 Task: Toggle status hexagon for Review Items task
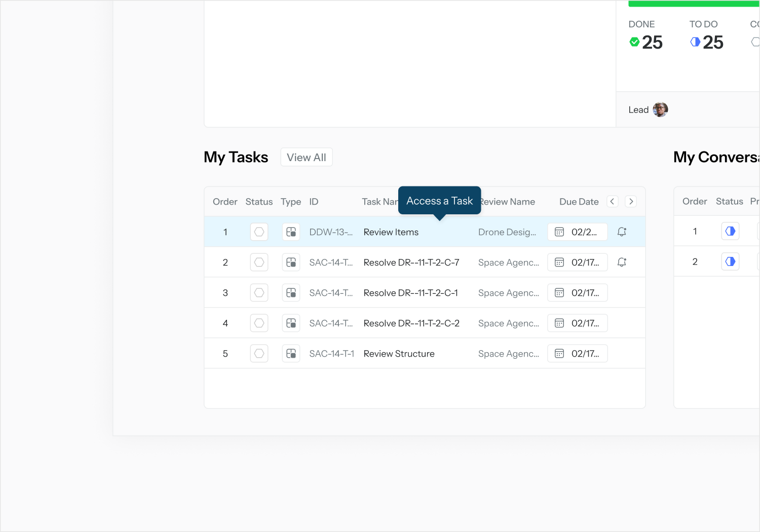pos(259,232)
